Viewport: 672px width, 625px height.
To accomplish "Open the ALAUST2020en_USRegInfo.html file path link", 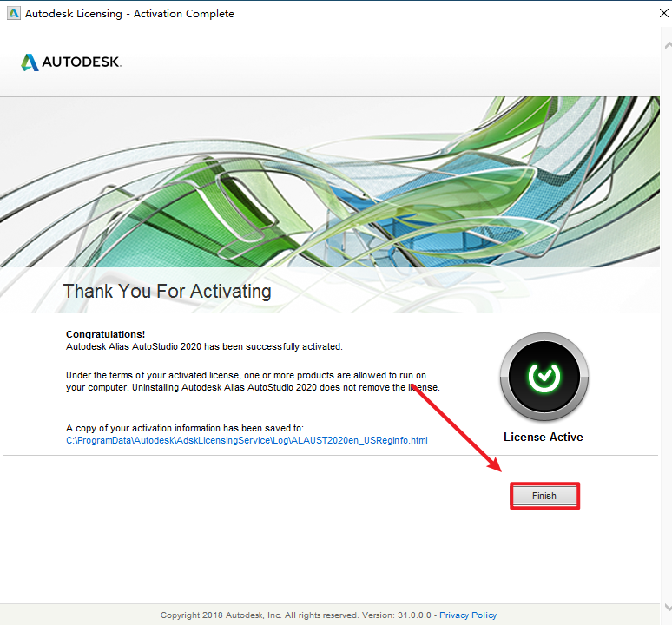I will point(247,440).
